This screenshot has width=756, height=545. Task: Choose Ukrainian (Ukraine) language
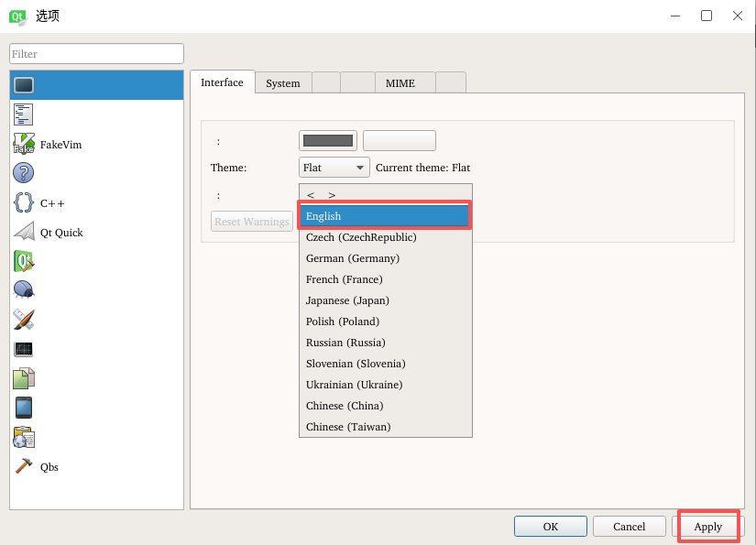point(385,385)
